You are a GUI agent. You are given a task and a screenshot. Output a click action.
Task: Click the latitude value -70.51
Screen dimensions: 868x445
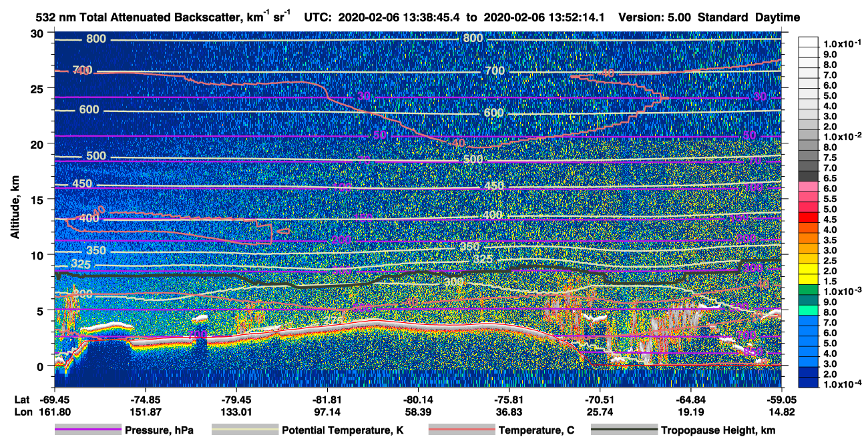coord(600,400)
